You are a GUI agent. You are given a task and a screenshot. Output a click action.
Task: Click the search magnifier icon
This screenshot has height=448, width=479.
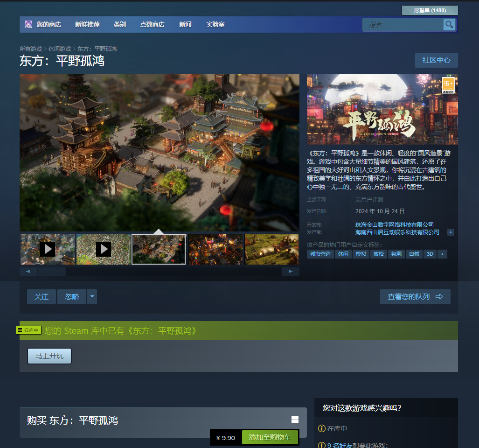click(x=449, y=24)
